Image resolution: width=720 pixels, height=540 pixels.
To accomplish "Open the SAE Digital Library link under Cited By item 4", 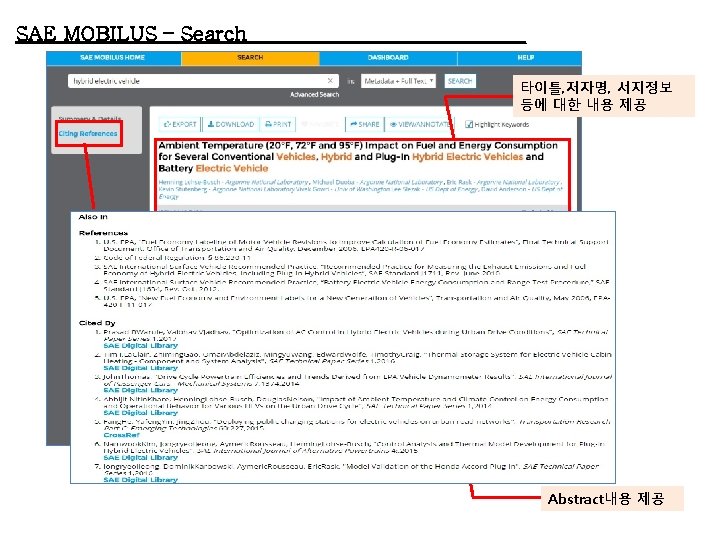I will 141,413.
